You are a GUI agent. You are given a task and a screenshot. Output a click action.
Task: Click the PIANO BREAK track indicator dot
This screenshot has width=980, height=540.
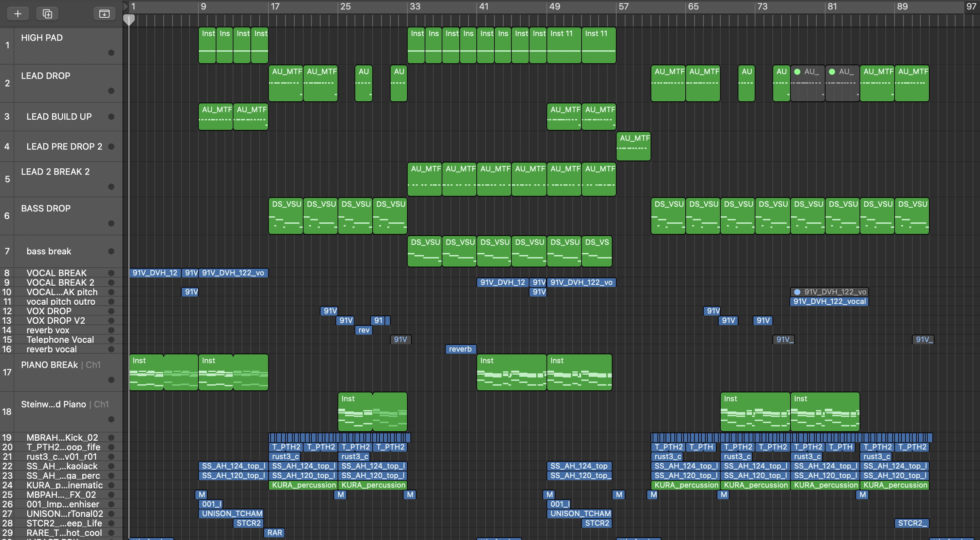click(111, 379)
